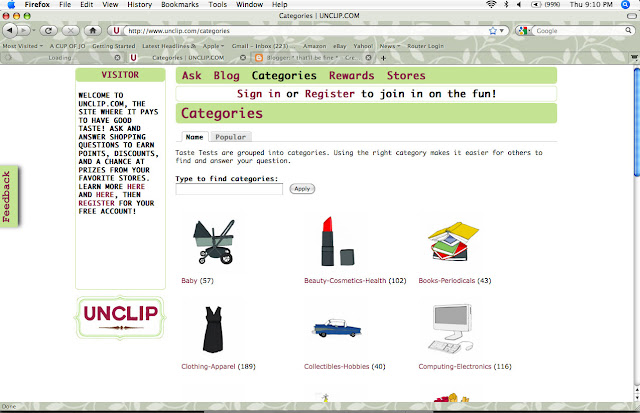Click the Unclip site favicon in address bar
640x413 pixels.
tap(116, 31)
